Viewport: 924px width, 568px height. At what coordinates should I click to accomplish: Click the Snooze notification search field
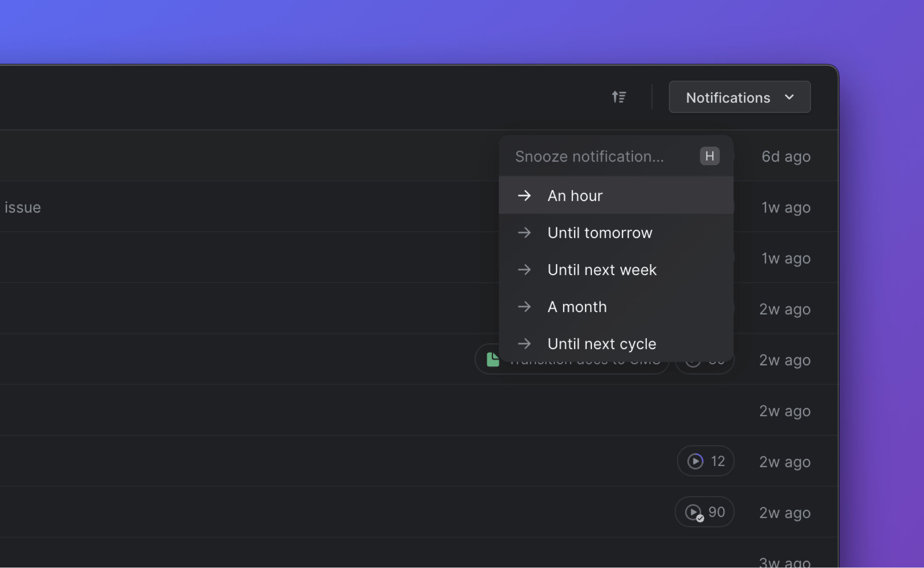coord(589,156)
